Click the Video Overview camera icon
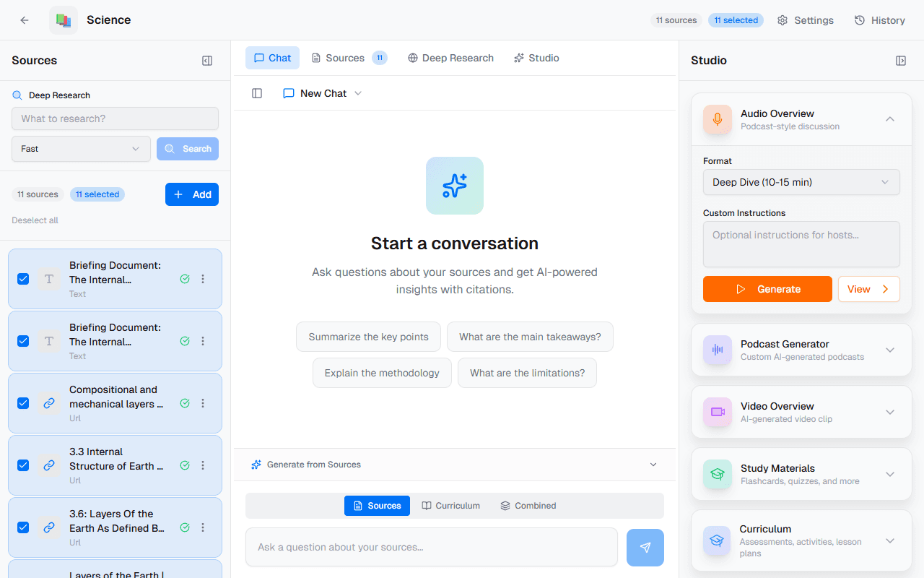 click(717, 412)
